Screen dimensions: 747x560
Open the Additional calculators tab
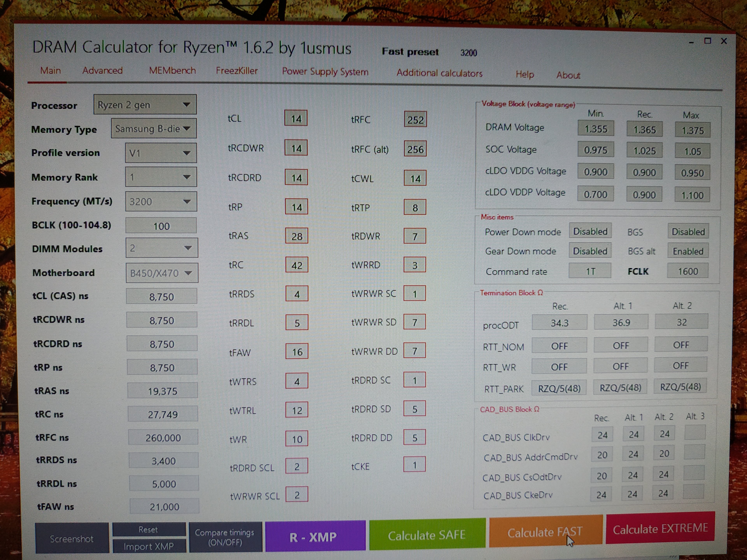coord(439,73)
